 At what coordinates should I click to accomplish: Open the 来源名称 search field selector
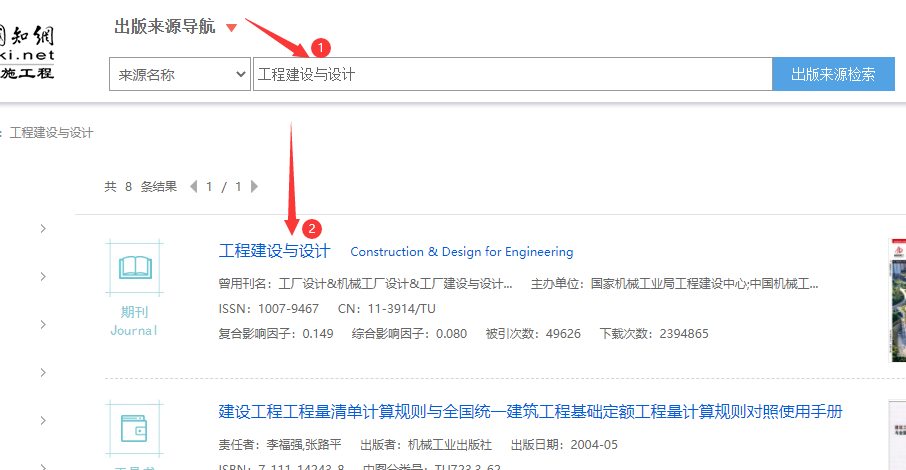(x=180, y=75)
